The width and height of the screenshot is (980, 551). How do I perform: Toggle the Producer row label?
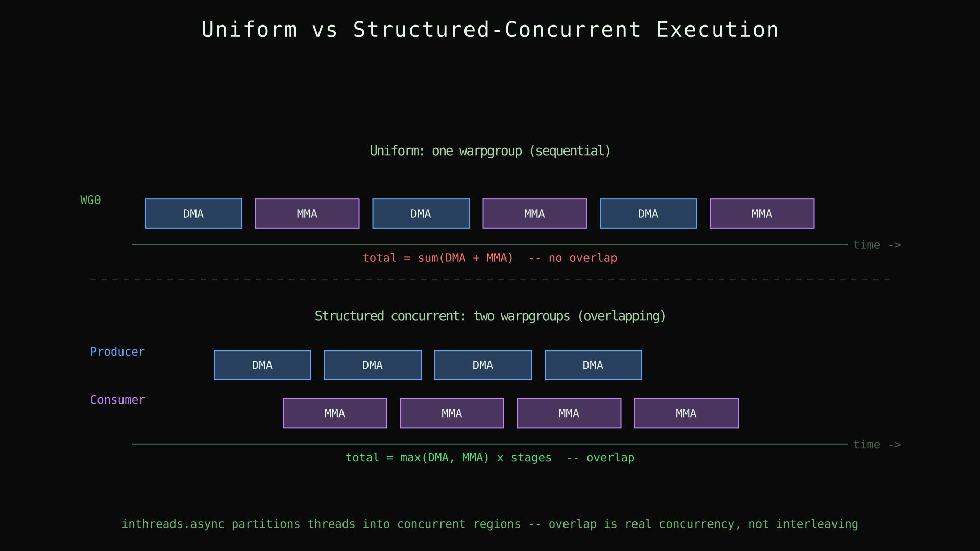click(x=117, y=352)
